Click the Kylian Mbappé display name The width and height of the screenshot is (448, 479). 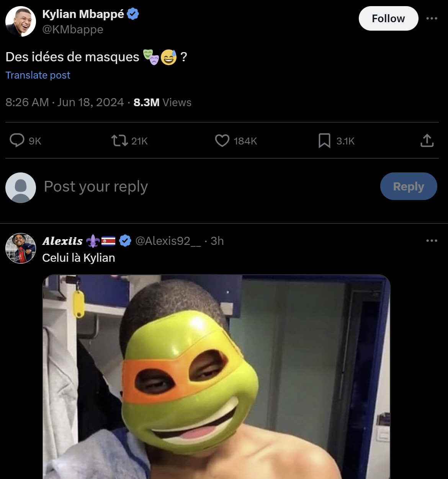83,14
